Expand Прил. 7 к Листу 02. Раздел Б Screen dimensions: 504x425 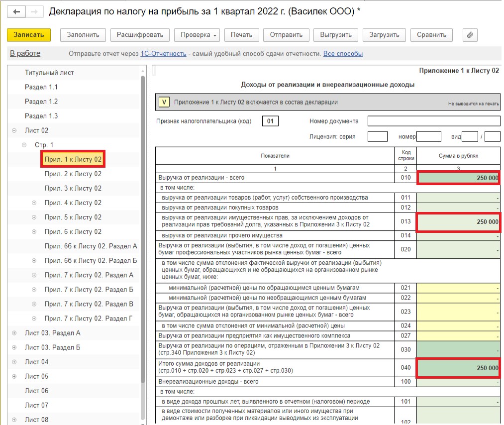click(x=34, y=290)
